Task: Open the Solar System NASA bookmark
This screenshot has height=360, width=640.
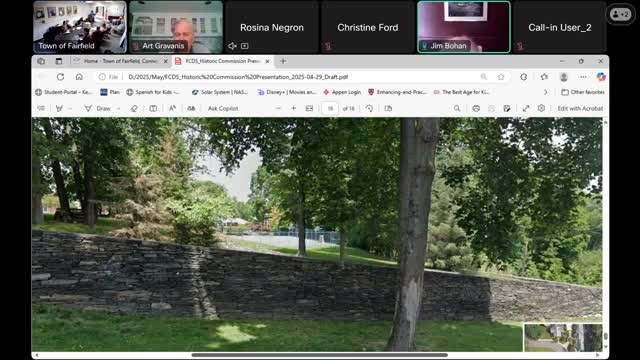Action: point(220,92)
